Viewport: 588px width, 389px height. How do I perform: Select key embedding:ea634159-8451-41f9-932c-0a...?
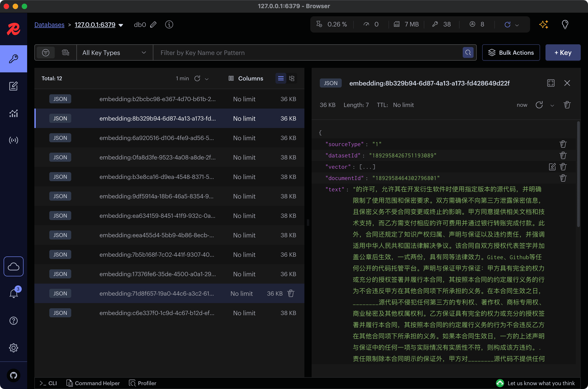click(169, 216)
